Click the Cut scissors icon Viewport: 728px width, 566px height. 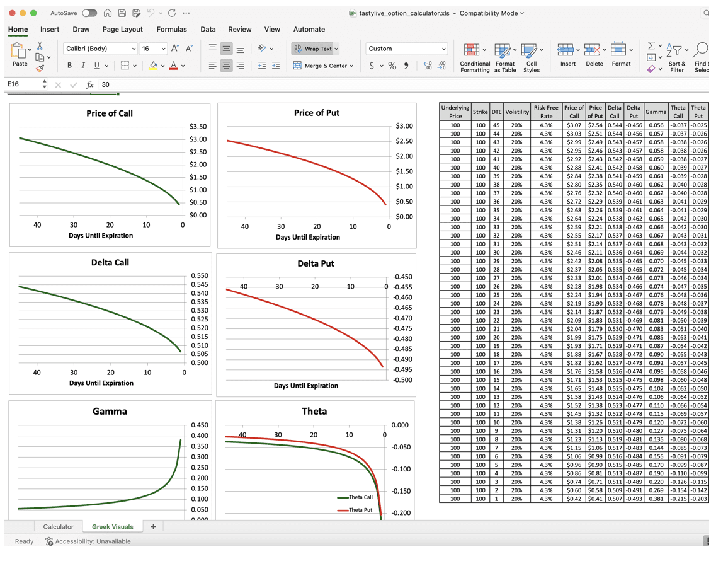(x=40, y=45)
